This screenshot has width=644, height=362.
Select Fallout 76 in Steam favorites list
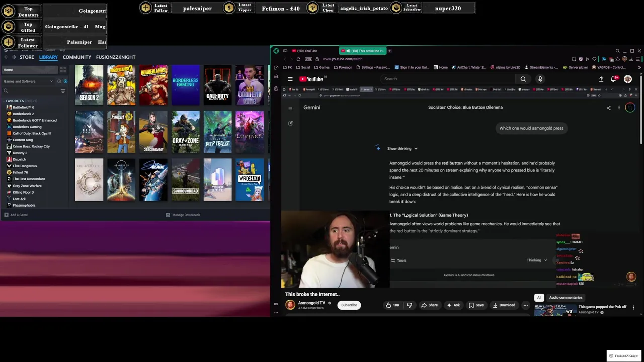coord(21,172)
